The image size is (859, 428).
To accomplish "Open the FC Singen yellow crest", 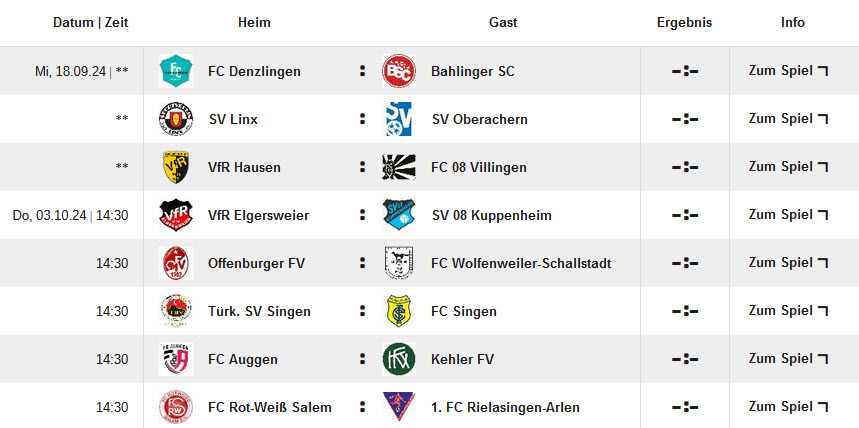I will (x=399, y=311).
